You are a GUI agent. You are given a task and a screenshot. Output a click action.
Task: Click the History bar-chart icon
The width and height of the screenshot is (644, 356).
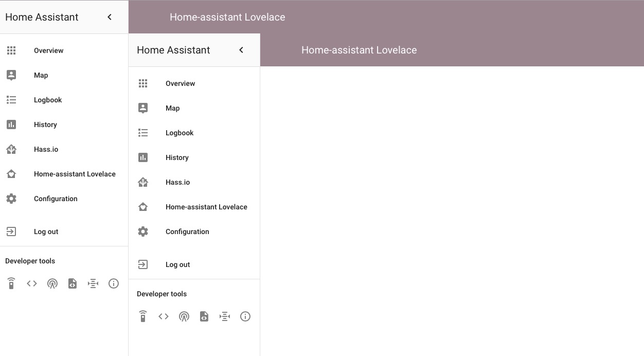[x=143, y=157]
